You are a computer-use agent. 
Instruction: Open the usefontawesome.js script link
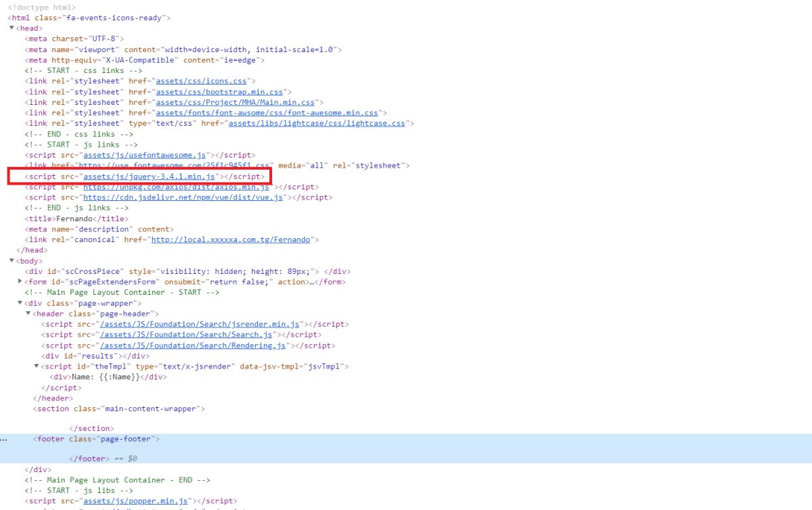click(144, 155)
